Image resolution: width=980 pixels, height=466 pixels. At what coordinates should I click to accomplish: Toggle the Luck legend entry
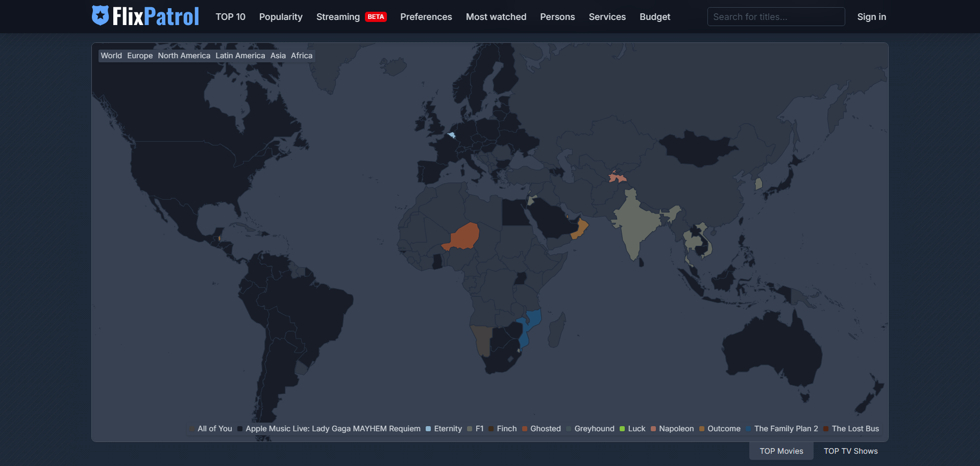(632, 429)
